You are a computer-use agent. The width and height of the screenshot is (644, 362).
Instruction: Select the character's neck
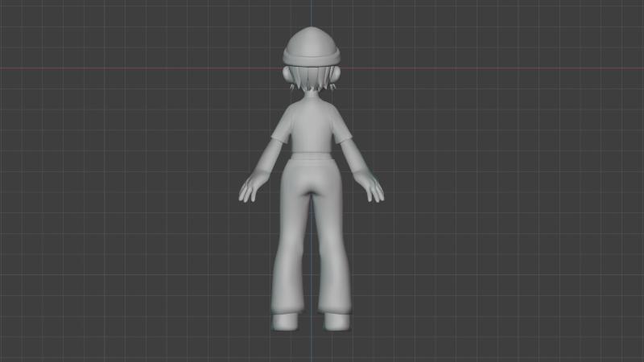click(312, 94)
